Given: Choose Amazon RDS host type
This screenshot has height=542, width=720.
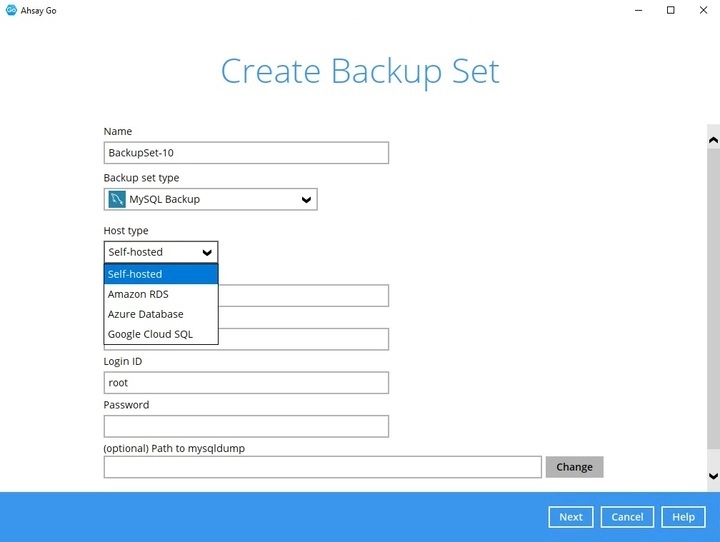Looking at the screenshot, I should click(x=161, y=294).
